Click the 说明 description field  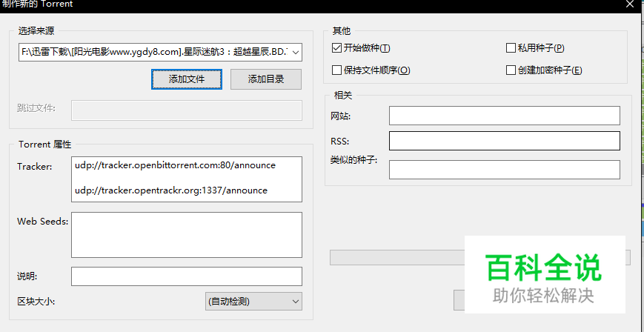coord(187,276)
